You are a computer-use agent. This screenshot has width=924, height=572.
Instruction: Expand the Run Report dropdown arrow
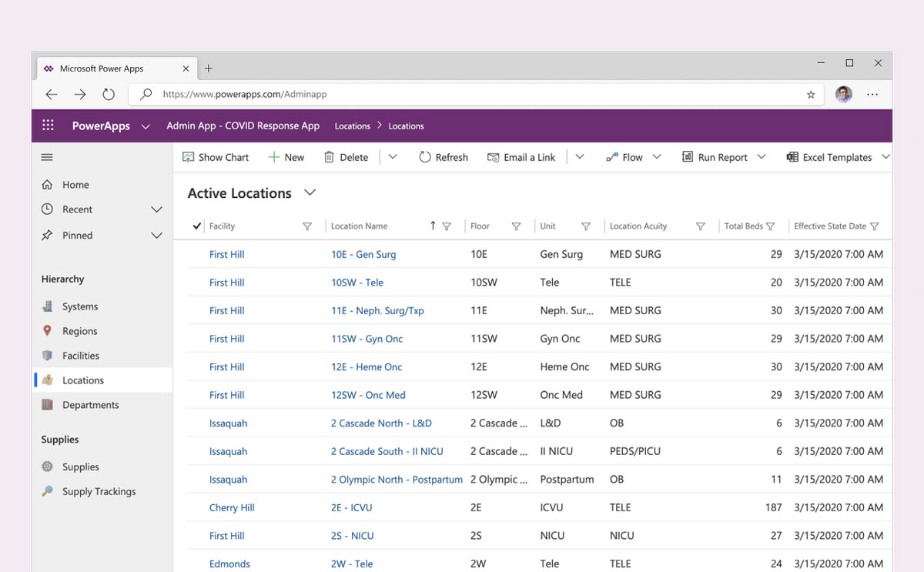[762, 157]
